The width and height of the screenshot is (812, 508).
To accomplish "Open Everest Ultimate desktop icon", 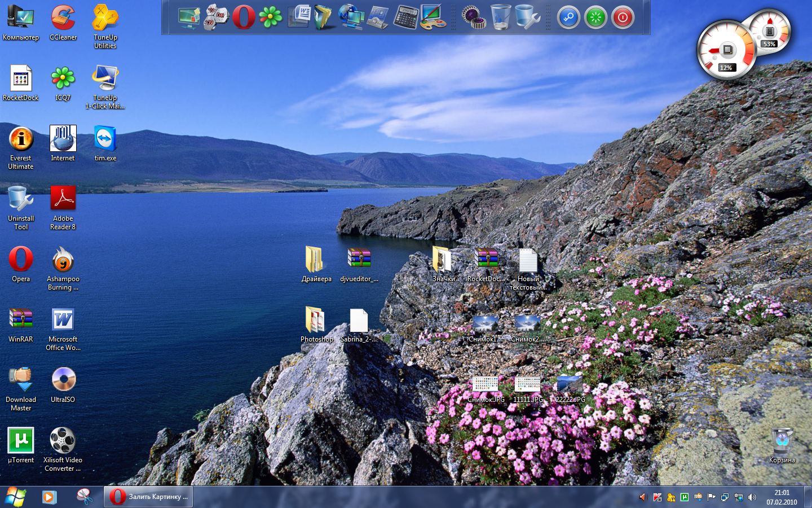I will point(21,139).
